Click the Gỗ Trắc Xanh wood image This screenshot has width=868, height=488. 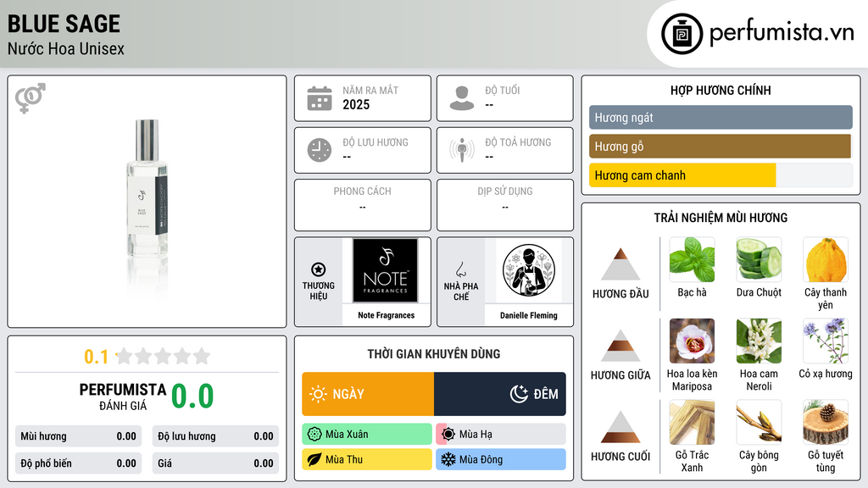(692, 423)
